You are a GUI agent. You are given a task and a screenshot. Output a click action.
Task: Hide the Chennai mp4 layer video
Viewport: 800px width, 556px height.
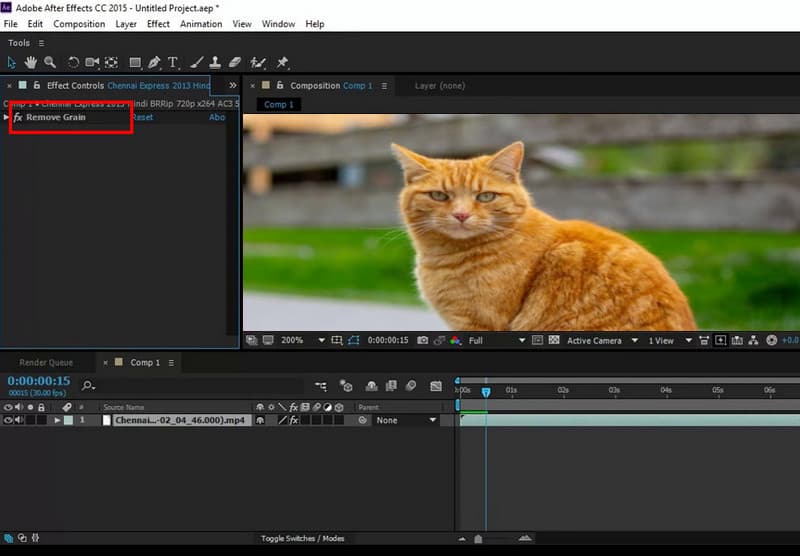point(8,420)
